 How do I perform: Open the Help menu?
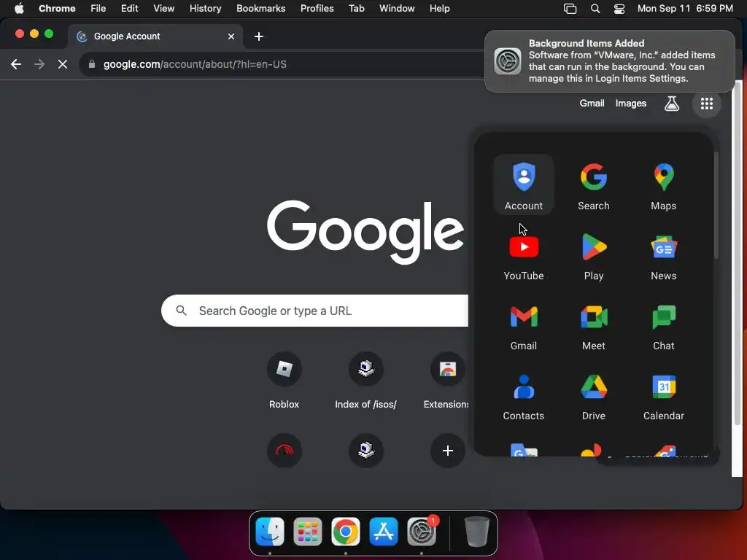(439, 9)
